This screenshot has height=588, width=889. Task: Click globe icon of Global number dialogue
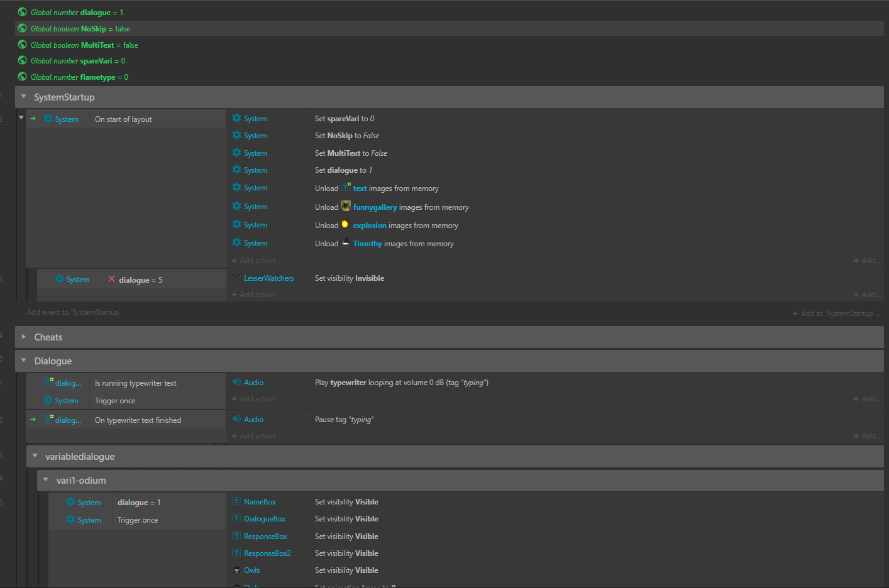(23, 12)
